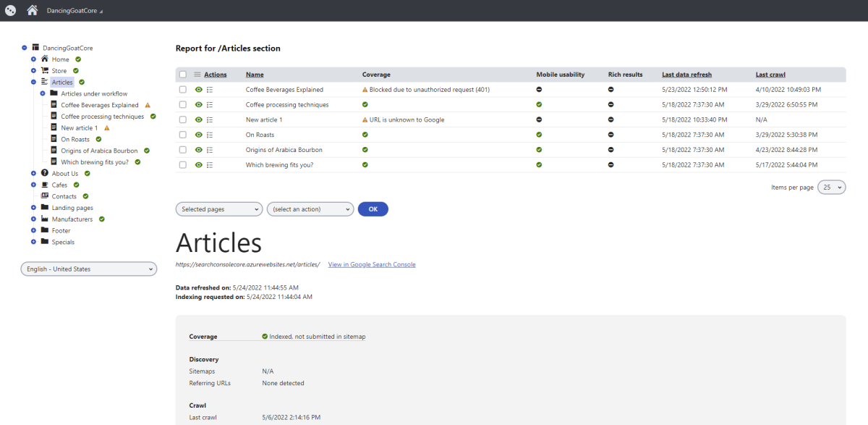Image resolution: width=868 pixels, height=425 pixels.
Task: Open the hamburger menu in the Actions column
Action: coord(196,74)
